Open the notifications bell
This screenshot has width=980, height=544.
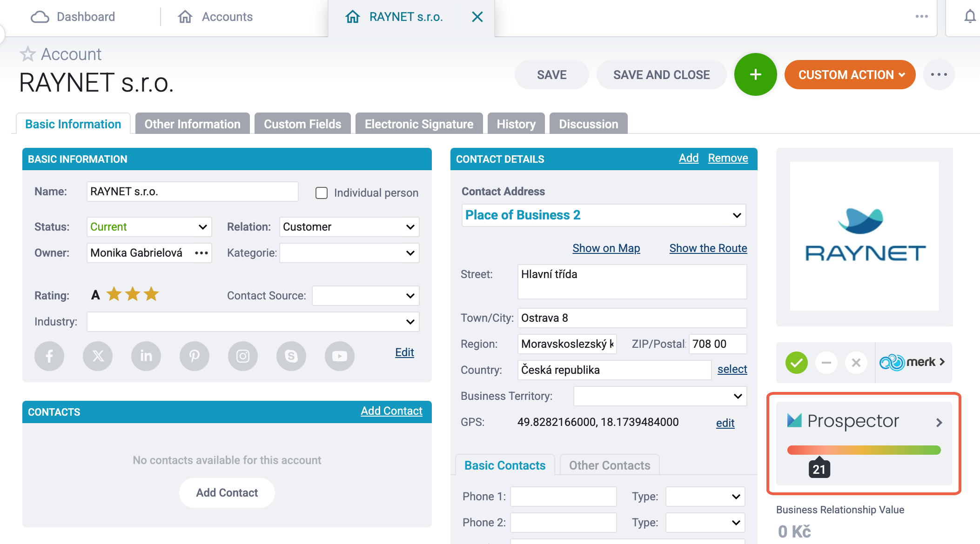970,17
